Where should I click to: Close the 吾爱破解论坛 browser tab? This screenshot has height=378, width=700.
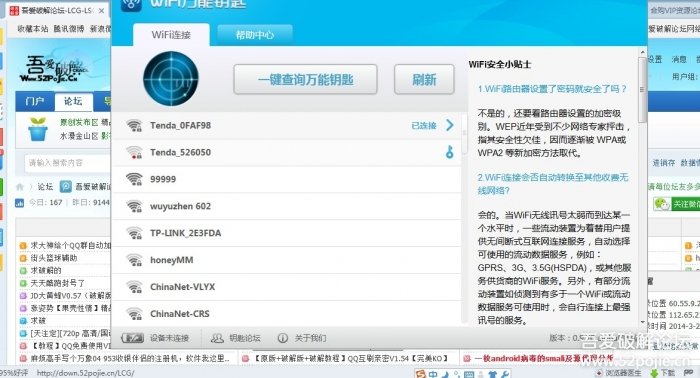pos(102,10)
